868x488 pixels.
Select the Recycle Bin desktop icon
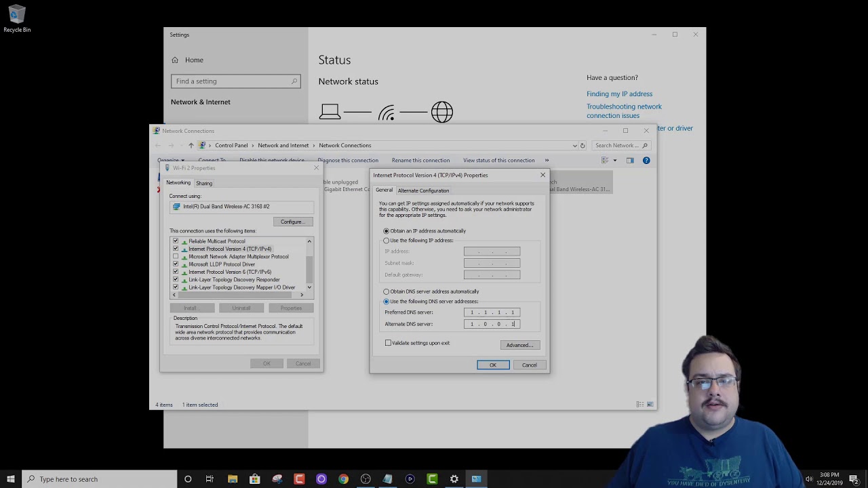point(17,19)
